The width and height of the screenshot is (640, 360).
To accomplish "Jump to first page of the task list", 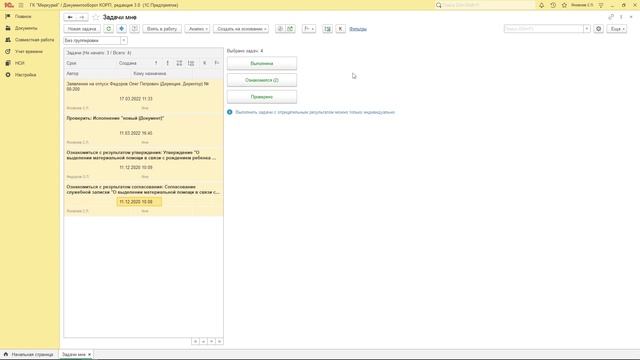I will click(x=196, y=341).
